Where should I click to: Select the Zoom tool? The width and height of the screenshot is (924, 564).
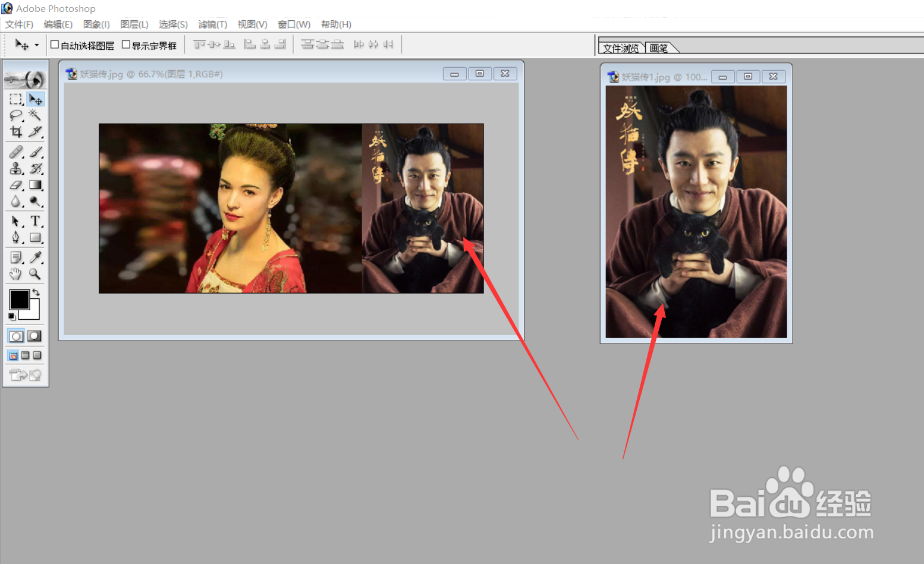pos(36,274)
